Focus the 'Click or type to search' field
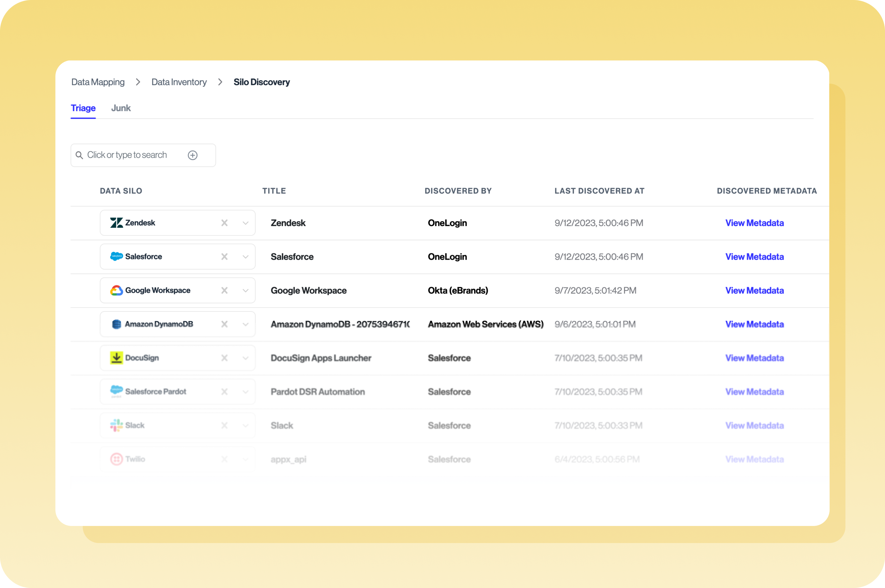Image resolution: width=885 pixels, height=588 pixels. [143, 155]
